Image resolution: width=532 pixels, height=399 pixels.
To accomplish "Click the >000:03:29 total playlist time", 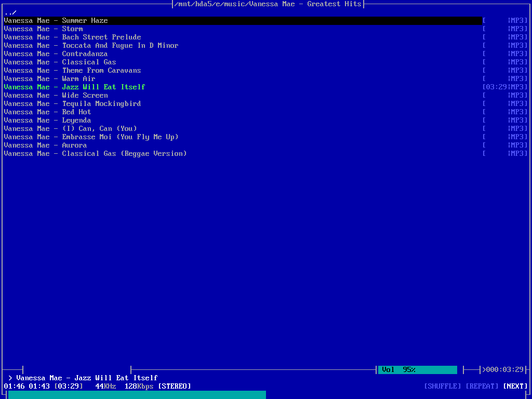I will pyautogui.click(x=503, y=369).
